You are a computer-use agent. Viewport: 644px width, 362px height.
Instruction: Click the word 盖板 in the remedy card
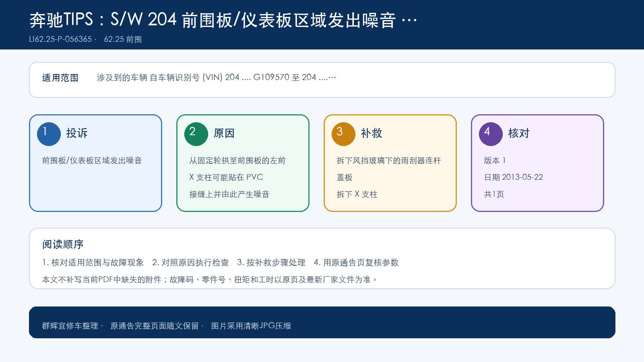pos(345,177)
